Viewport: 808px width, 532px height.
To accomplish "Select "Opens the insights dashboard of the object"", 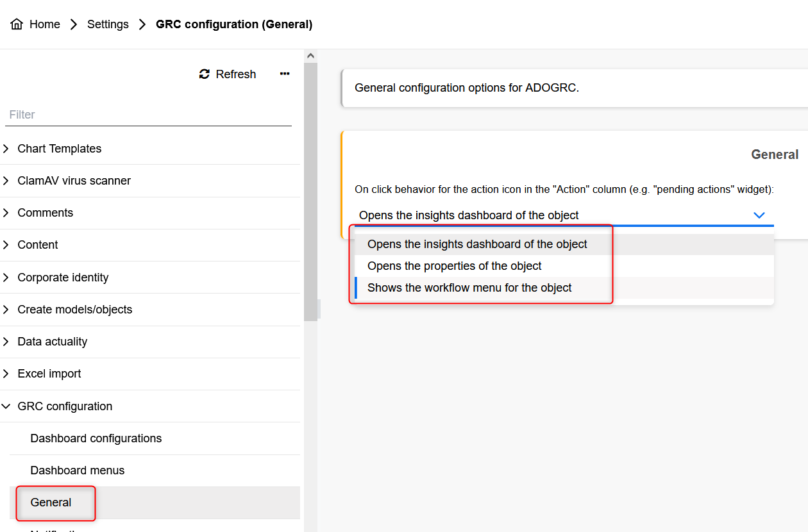I will click(x=477, y=244).
